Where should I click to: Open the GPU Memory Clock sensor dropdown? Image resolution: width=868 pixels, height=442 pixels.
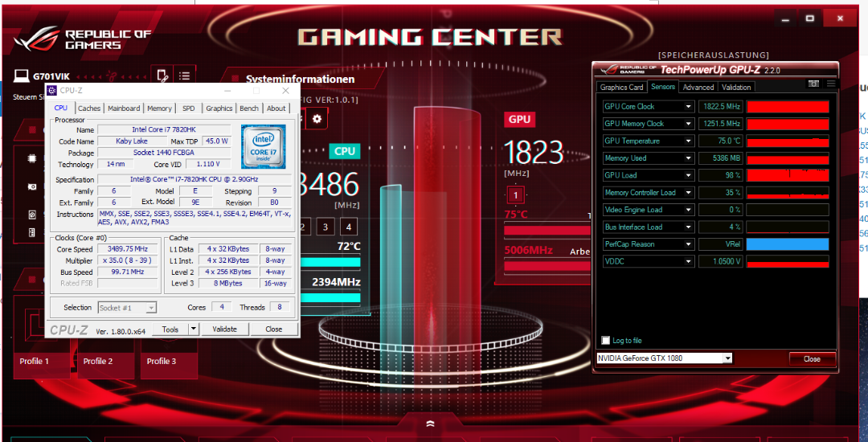[689, 124]
